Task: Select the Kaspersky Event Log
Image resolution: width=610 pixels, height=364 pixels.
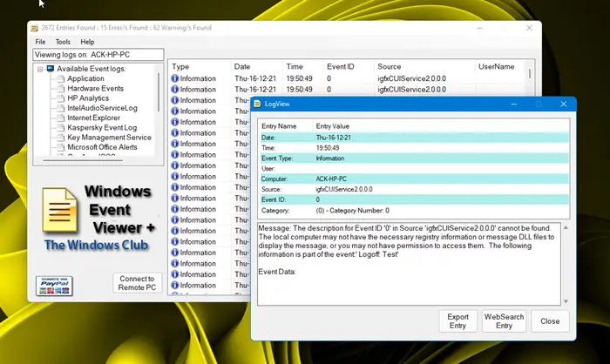Action: pyautogui.click(x=102, y=127)
